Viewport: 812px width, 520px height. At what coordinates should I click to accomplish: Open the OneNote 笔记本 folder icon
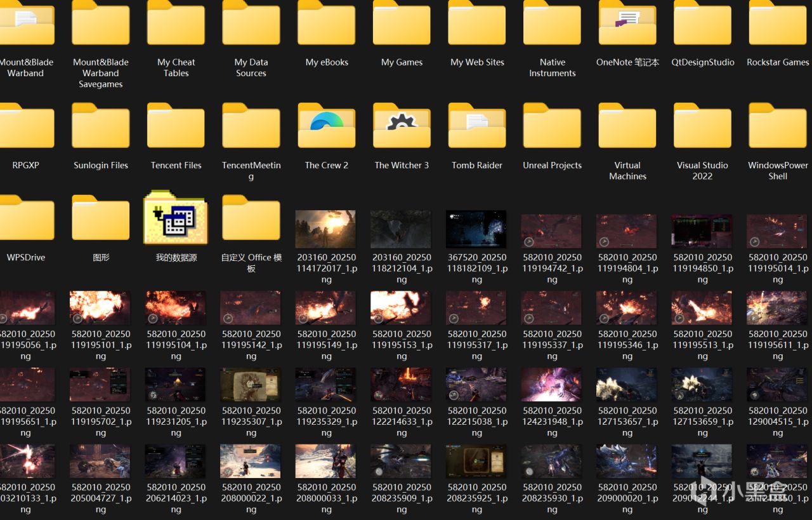coord(627,23)
